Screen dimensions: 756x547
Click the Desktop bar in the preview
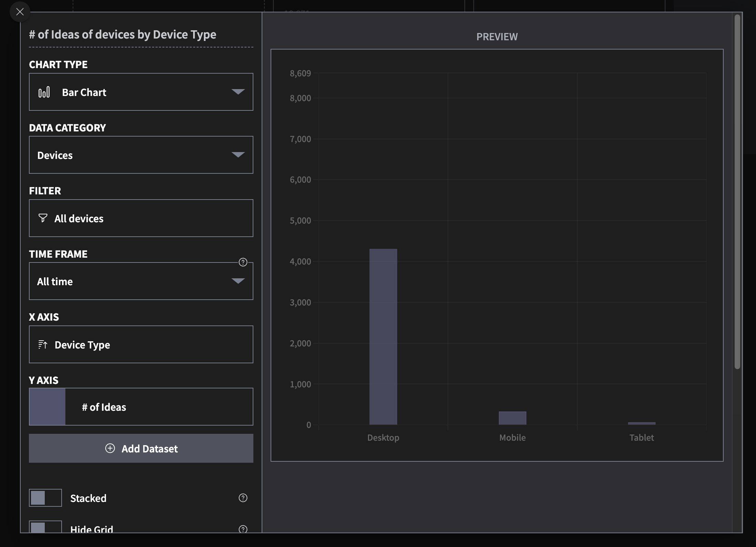383,336
